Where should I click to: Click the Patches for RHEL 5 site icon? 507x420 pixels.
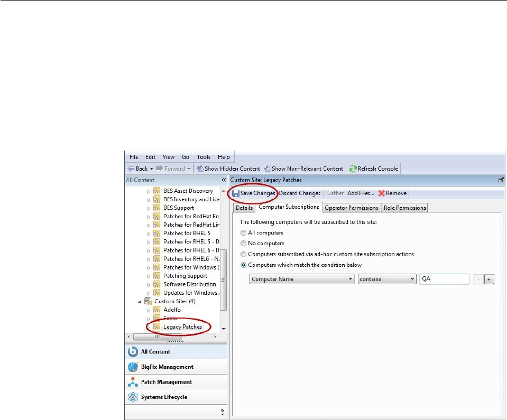click(157, 234)
